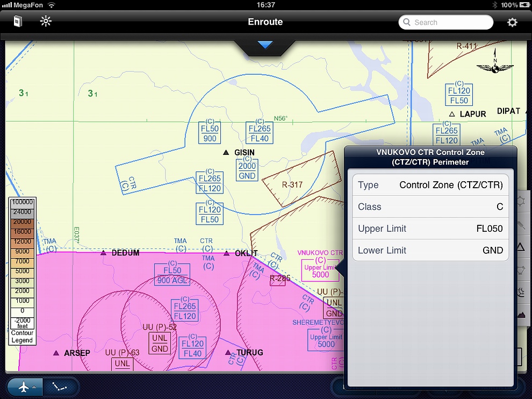Image resolution: width=532 pixels, height=399 pixels.
Task: Toggle the waypoints triangle layer
Action: (x=521, y=247)
